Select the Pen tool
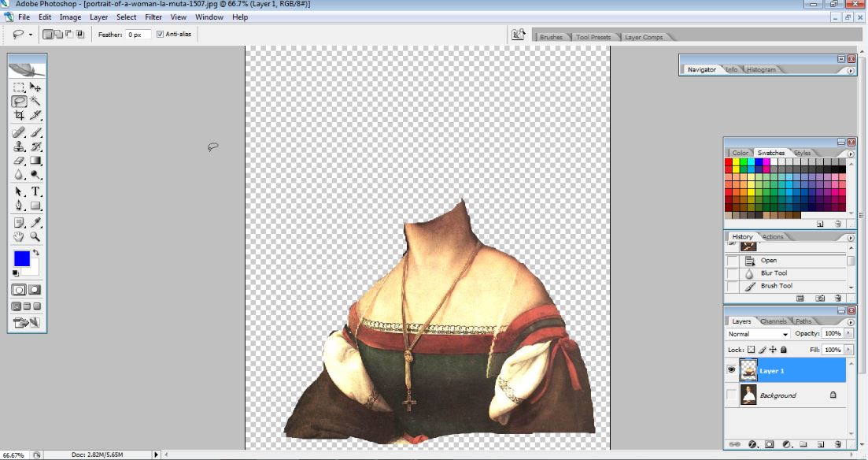Screen dimensions: 868x460 tap(19, 206)
